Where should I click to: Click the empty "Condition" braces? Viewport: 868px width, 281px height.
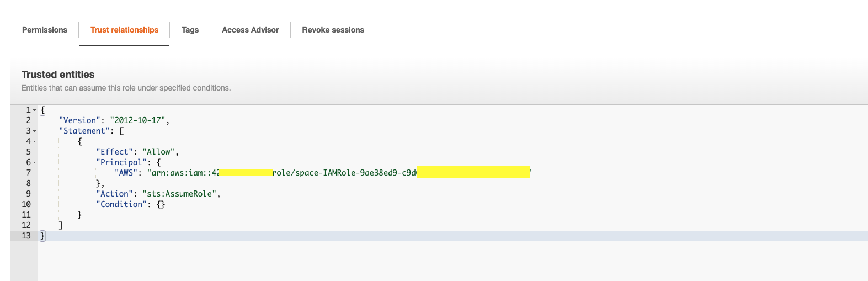[x=161, y=204]
